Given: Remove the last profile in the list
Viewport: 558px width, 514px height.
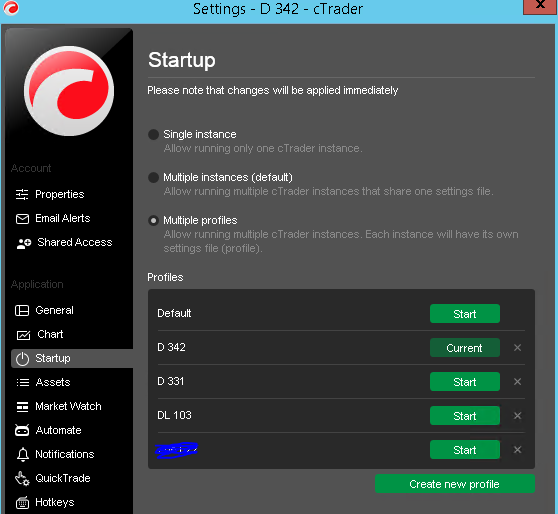Looking at the screenshot, I should (x=517, y=450).
